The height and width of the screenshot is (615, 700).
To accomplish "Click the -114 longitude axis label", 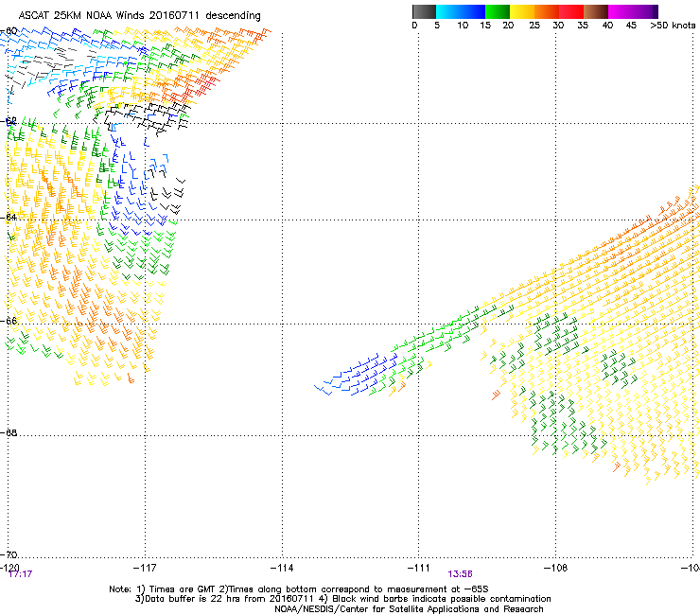I will pos(282,568).
